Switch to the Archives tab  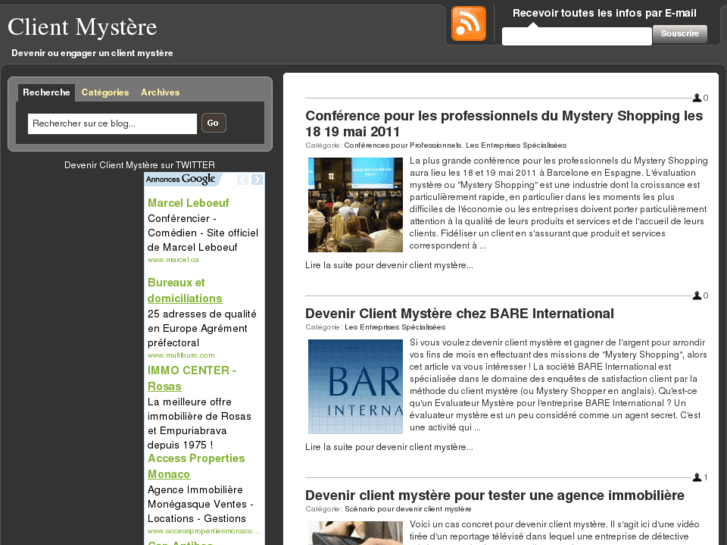pos(160,92)
